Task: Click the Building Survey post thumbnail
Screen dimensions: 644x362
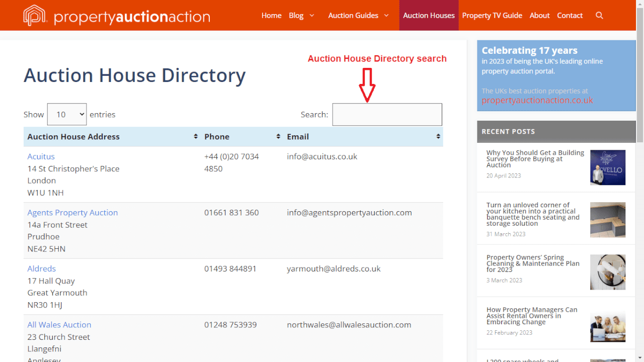Action: pyautogui.click(x=608, y=167)
